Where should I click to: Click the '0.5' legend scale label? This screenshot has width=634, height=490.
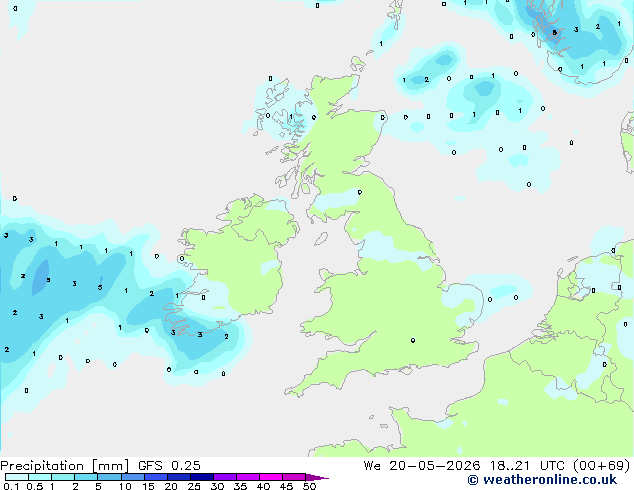pos(35,486)
